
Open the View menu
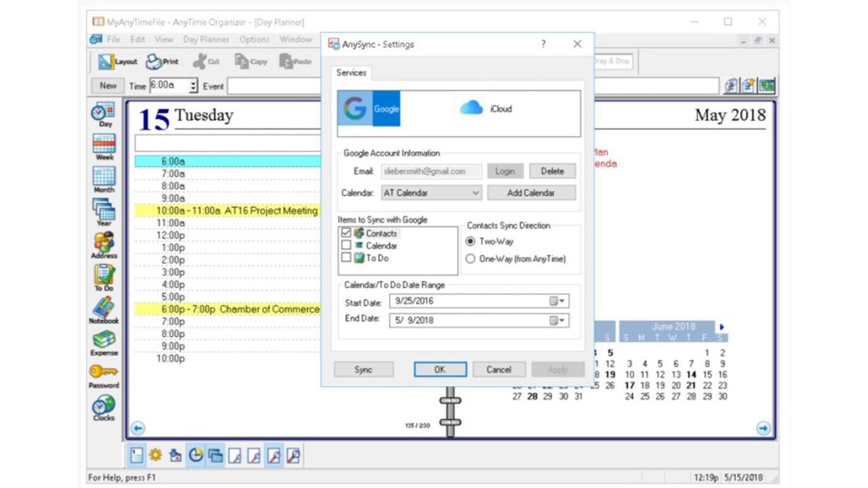164,40
